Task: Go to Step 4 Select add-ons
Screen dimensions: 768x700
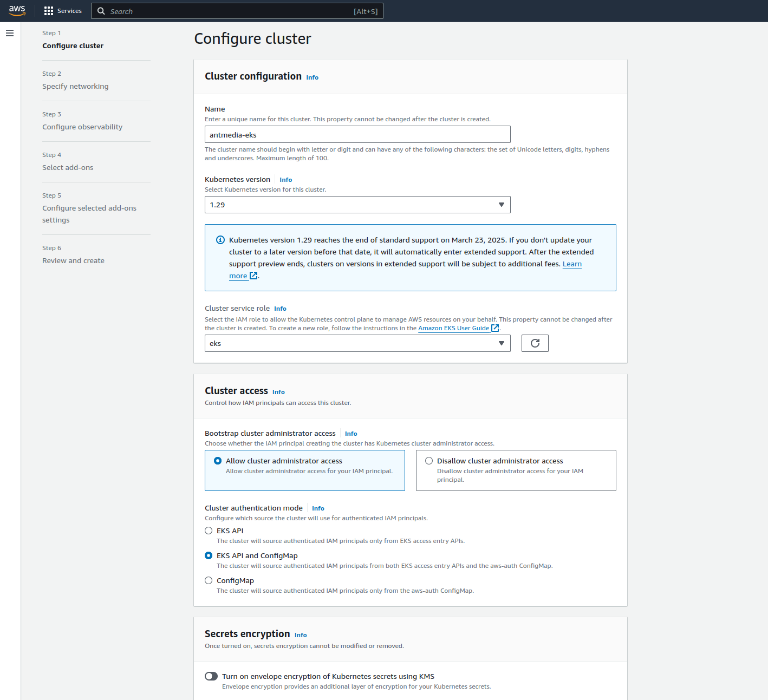Action: [68, 167]
